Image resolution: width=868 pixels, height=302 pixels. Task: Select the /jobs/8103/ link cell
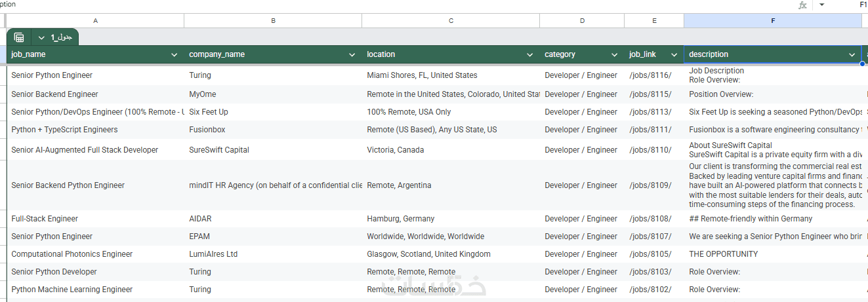click(654, 272)
